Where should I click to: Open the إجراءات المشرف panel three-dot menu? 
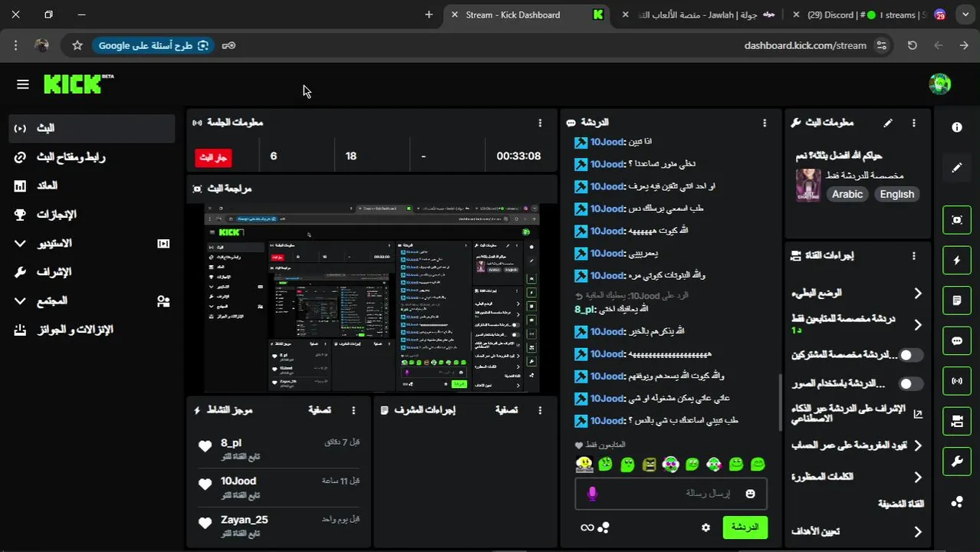[540, 410]
